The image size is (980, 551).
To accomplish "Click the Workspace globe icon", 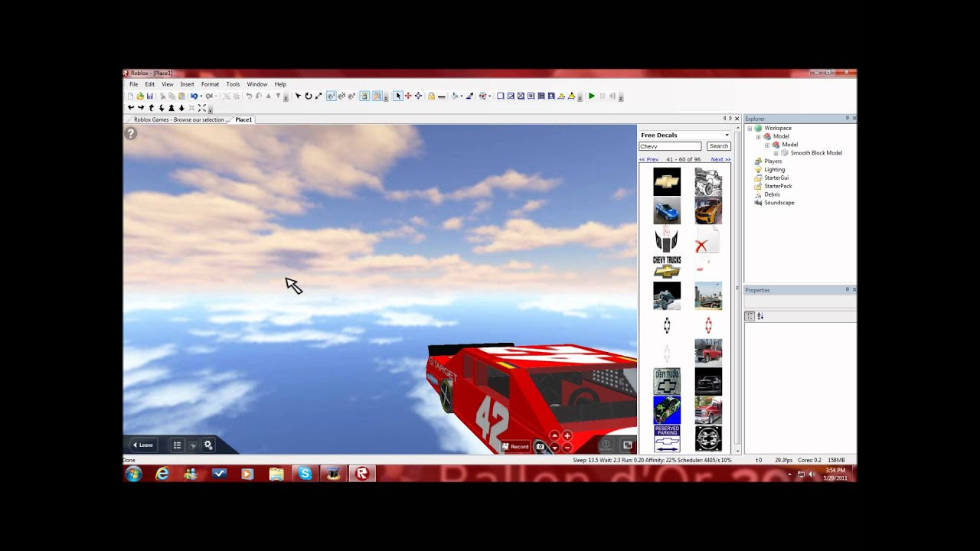I will click(x=758, y=128).
